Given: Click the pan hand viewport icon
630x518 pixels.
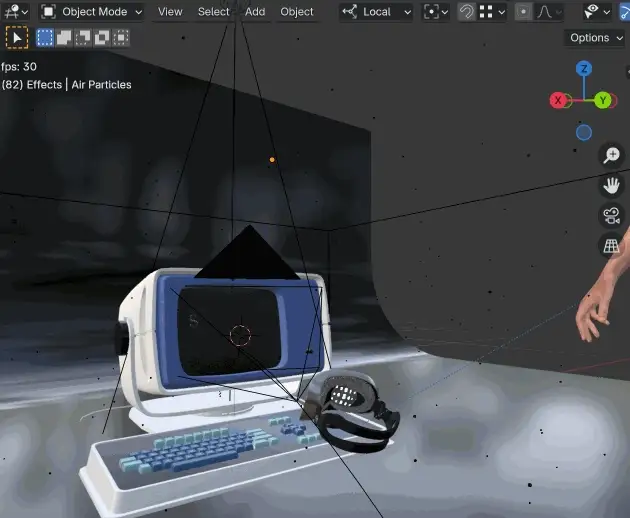Looking at the screenshot, I should point(612,186).
